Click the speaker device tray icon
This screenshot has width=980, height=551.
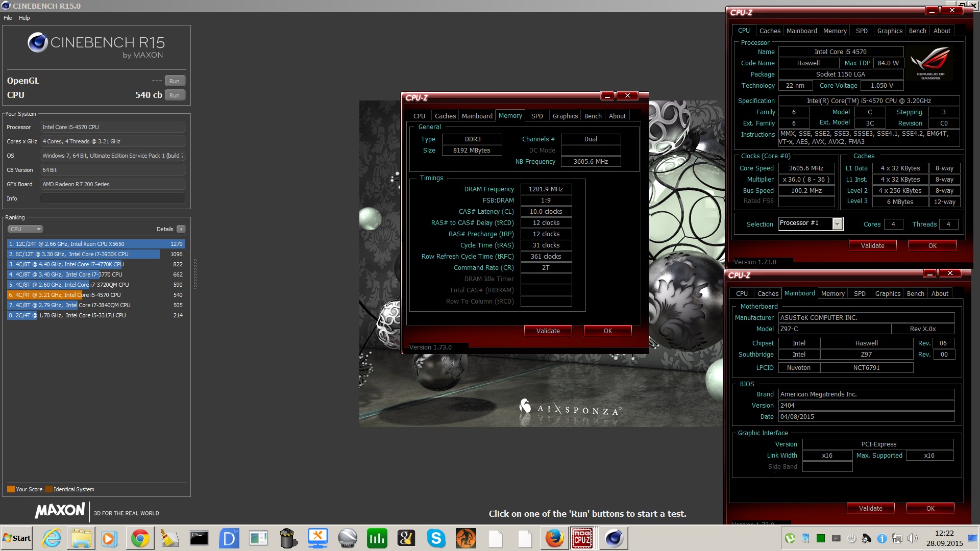tap(867, 538)
